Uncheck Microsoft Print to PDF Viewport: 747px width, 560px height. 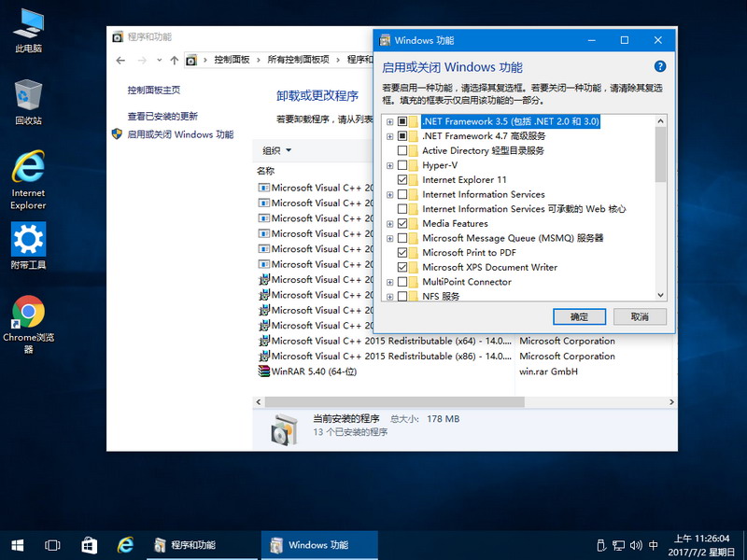click(x=402, y=252)
